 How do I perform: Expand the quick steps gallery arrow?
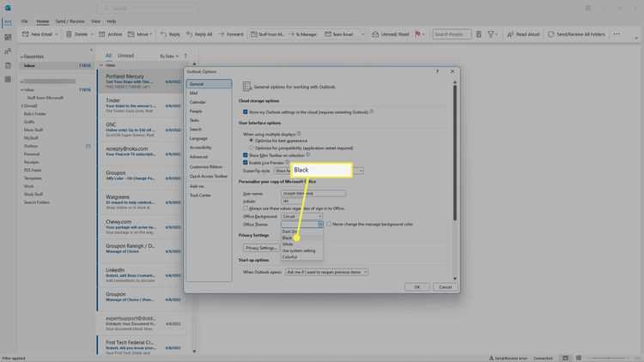tap(362, 34)
